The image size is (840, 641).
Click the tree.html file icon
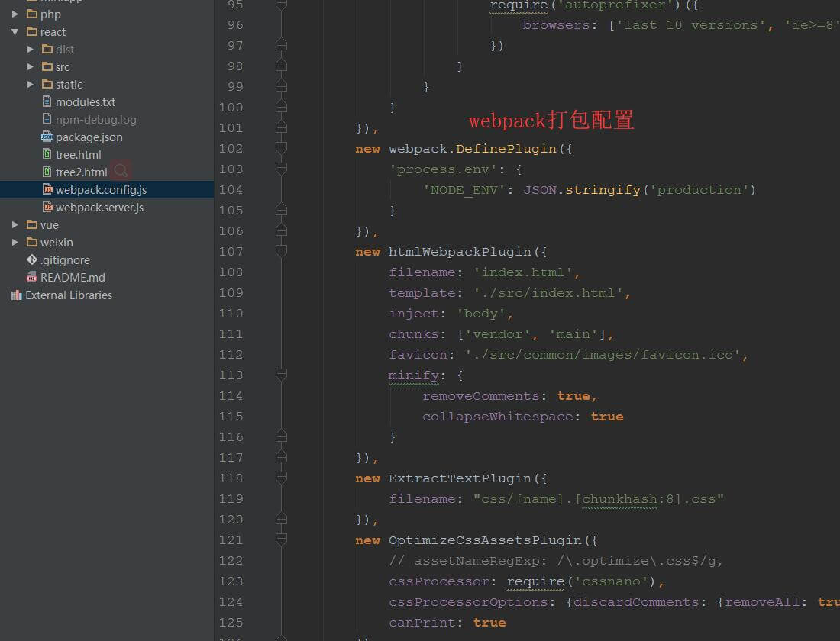pos(47,155)
